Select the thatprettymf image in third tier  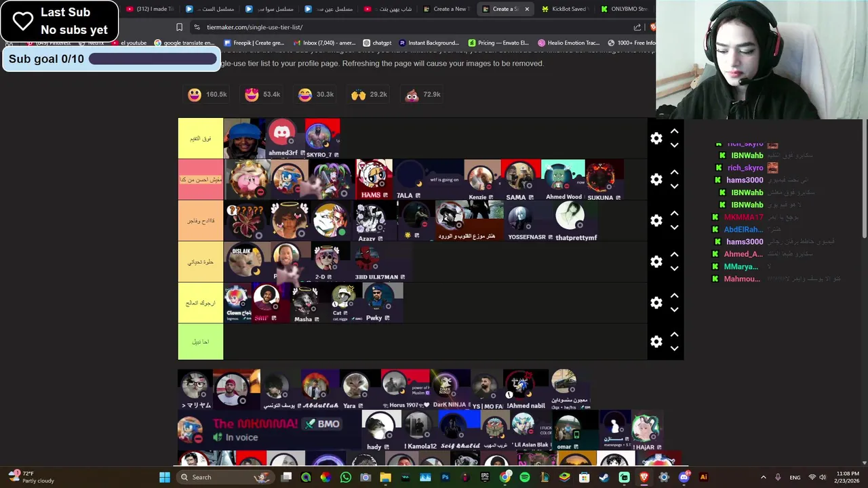(x=576, y=221)
